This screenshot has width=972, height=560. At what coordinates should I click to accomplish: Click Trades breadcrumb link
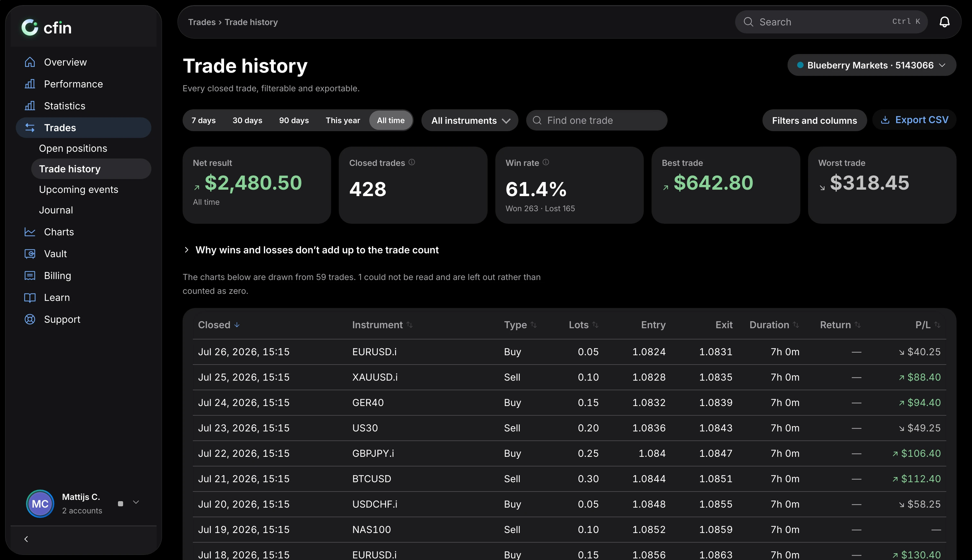coord(202,22)
